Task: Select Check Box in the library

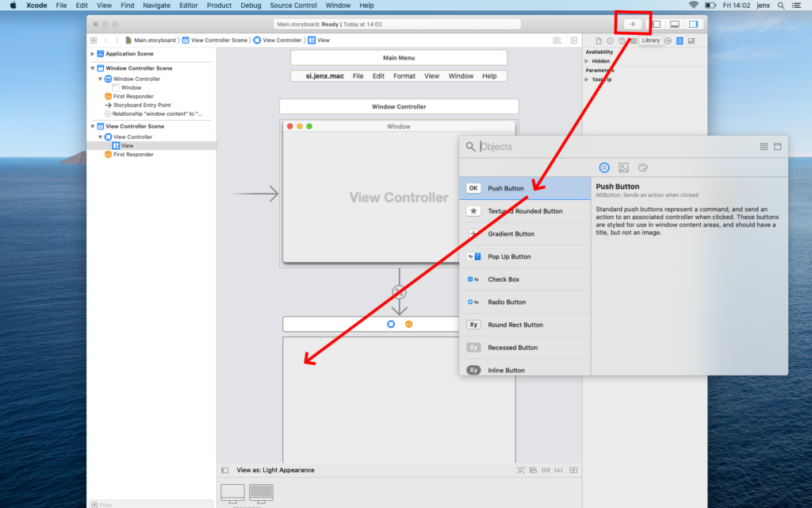Action: pos(525,279)
